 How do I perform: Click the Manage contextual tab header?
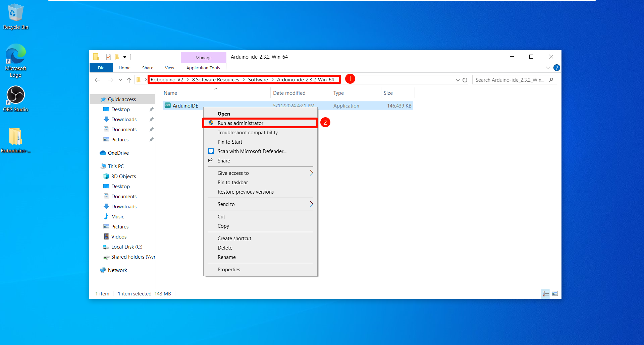click(203, 58)
